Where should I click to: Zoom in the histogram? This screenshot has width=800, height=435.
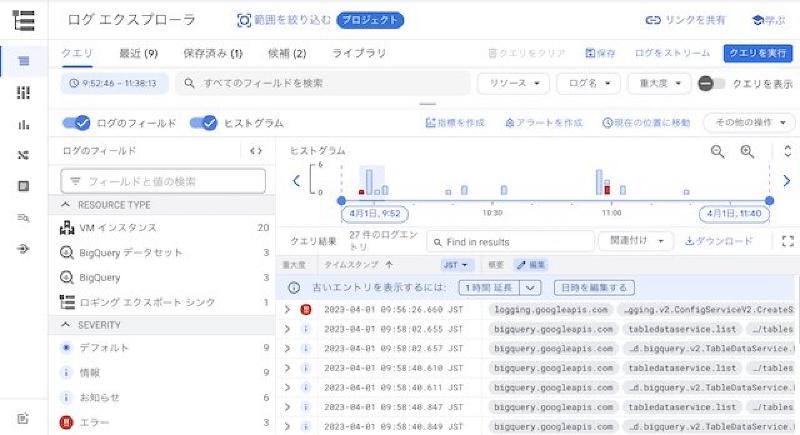tap(747, 151)
